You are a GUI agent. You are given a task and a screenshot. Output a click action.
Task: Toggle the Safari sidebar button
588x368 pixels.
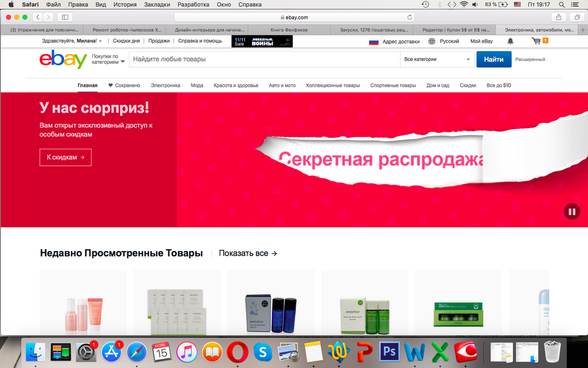pyautogui.click(x=65, y=17)
